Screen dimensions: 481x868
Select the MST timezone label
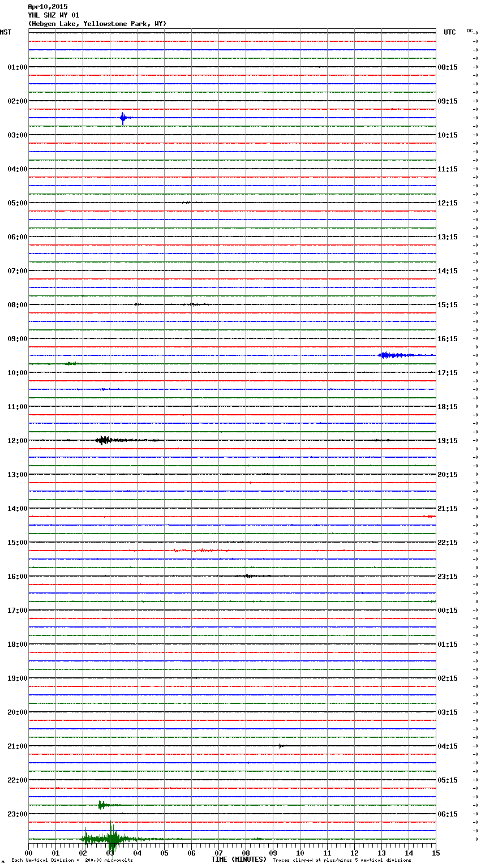tap(6, 32)
